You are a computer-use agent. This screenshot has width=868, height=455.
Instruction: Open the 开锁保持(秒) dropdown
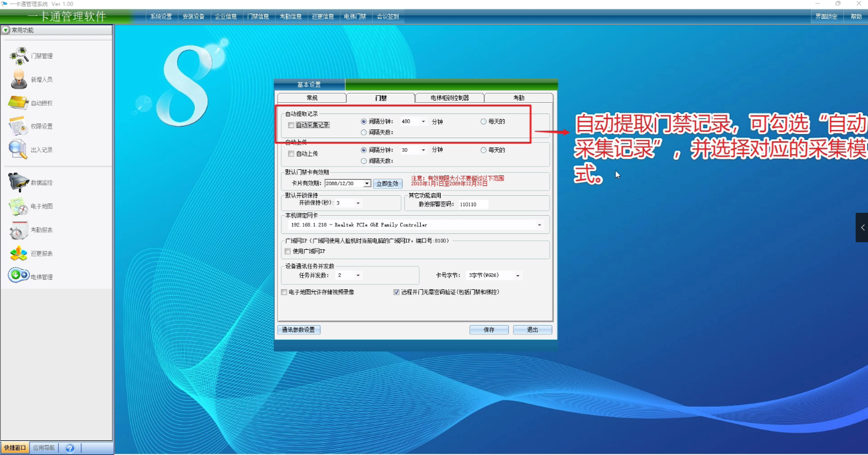[x=358, y=203]
